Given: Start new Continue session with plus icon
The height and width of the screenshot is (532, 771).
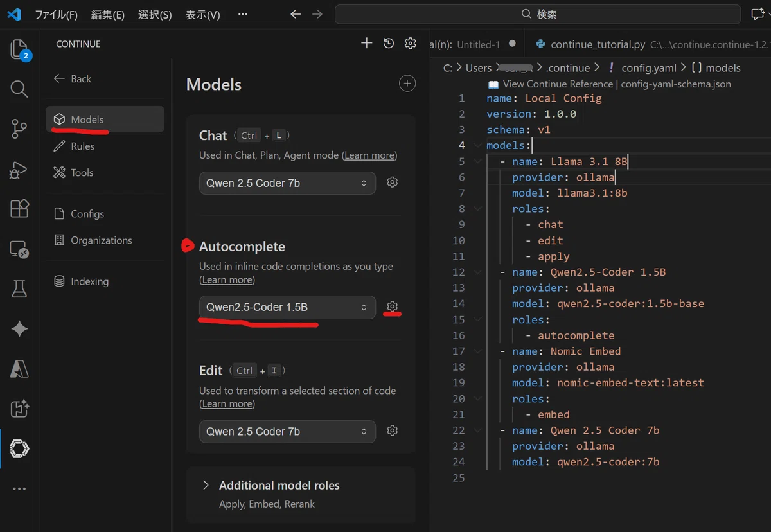Looking at the screenshot, I should click(367, 43).
